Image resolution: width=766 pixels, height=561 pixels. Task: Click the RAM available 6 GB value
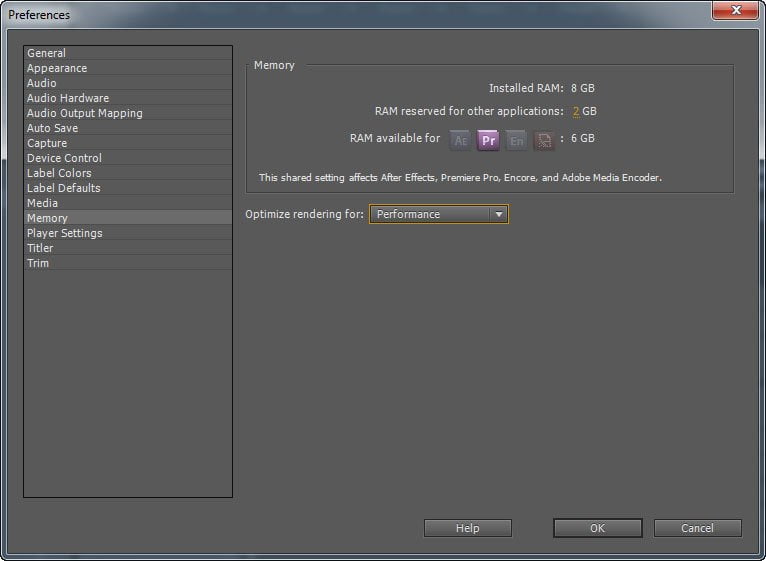[x=582, y=138]
